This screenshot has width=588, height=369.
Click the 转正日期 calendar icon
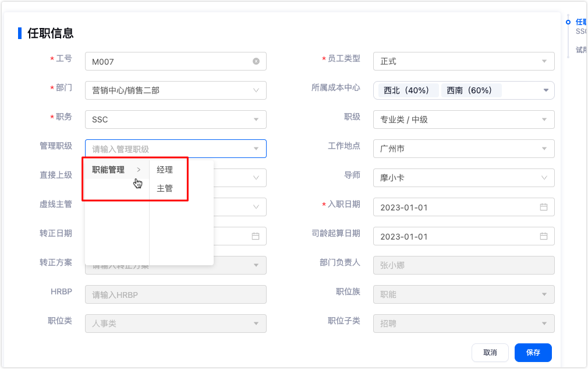click(256, 236)
